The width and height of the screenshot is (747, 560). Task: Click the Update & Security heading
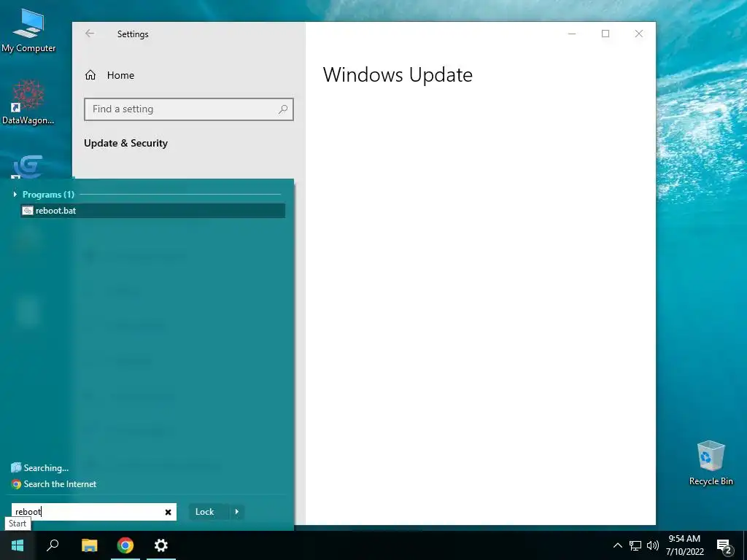click(125, 144)
